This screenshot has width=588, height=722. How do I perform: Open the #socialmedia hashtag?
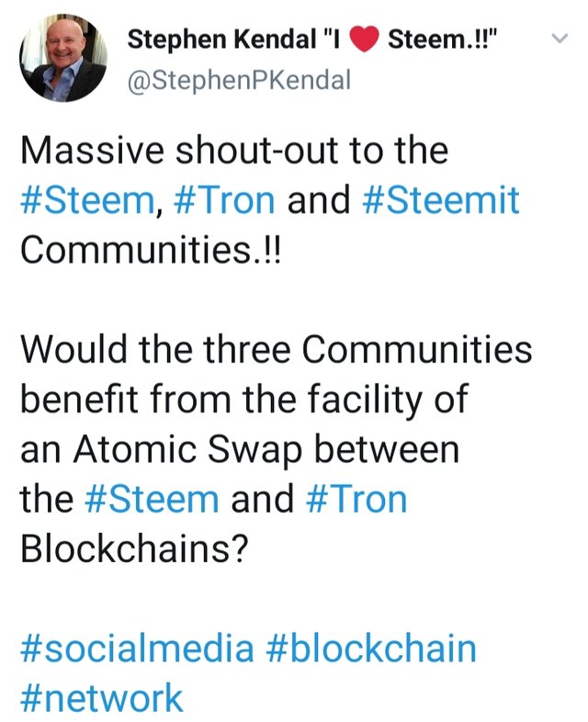point(136,649)
